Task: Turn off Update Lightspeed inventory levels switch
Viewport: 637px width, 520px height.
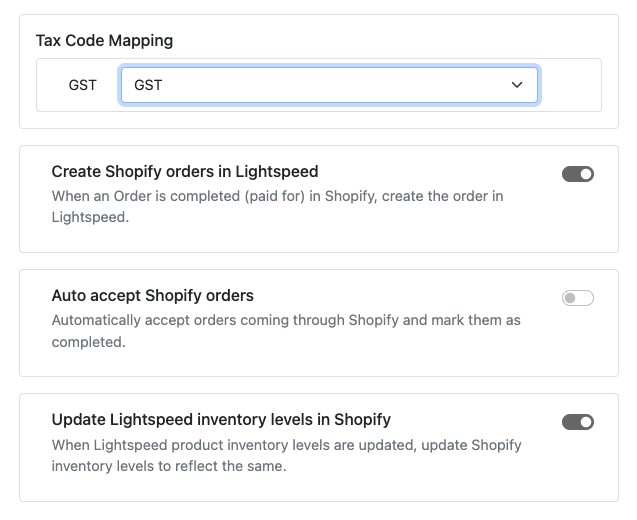Action: click(x=578, y=422)
